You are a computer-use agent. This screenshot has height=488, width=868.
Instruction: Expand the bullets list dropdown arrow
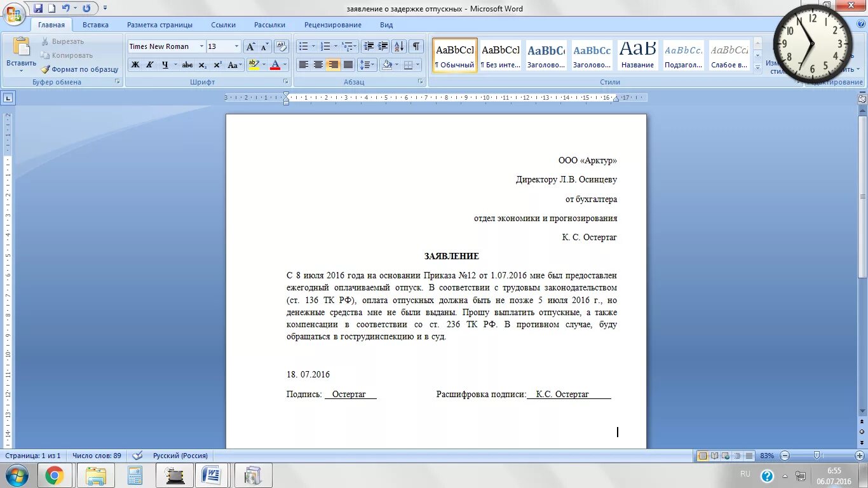[313, 46]
